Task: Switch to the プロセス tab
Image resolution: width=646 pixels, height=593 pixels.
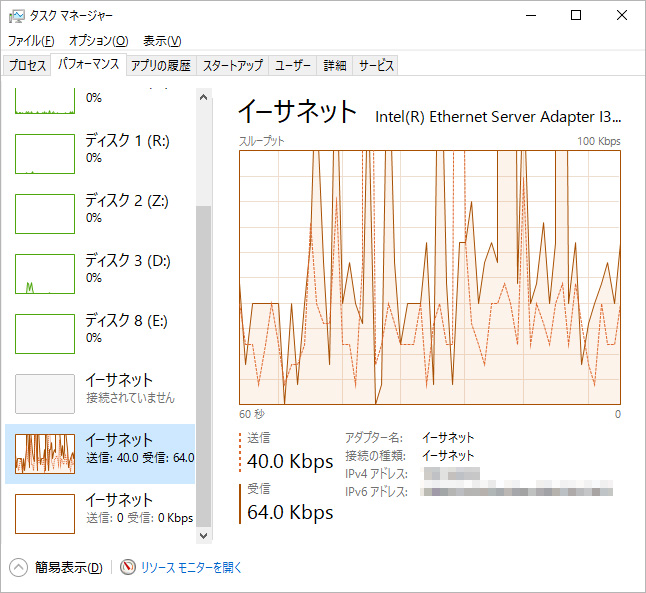Action: tap(28, 66)
